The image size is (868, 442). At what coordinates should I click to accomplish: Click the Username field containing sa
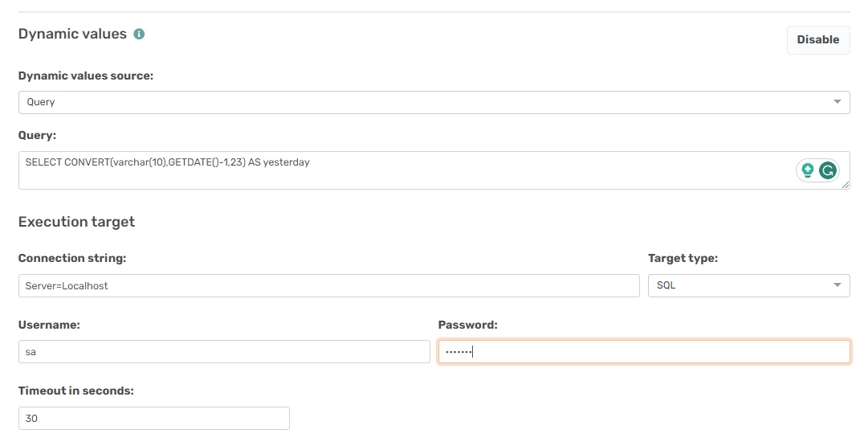point(224,352)
